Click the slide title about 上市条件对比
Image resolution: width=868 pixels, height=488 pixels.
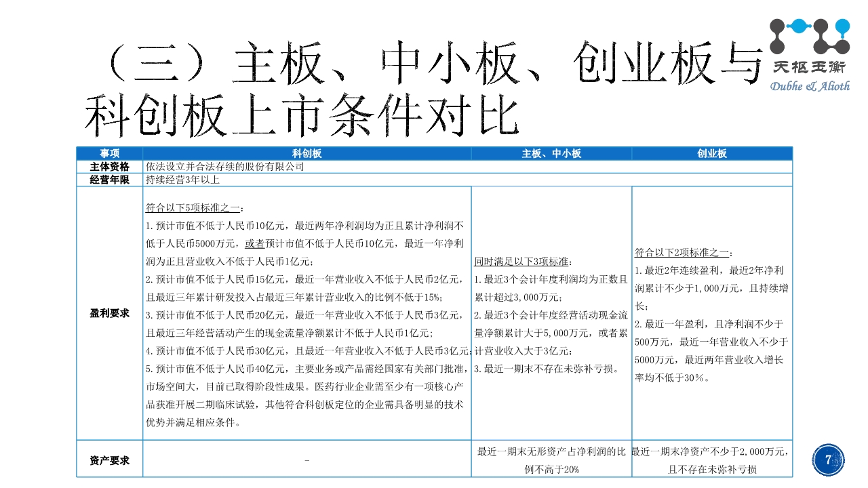[420, 88]
